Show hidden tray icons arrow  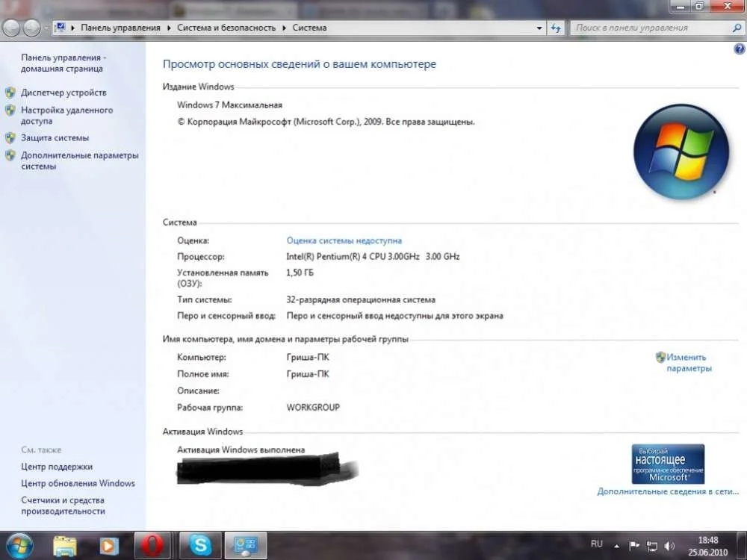616,547
